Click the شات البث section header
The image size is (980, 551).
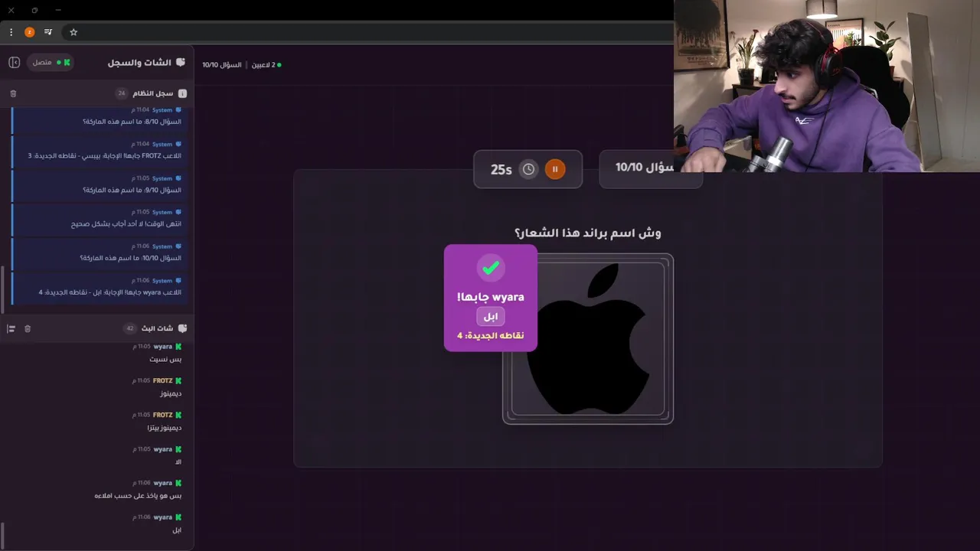click(x=158, y=328)
